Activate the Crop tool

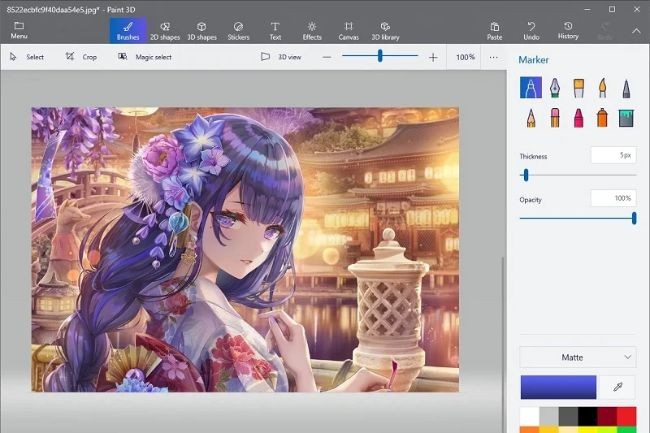pos(81,57)
